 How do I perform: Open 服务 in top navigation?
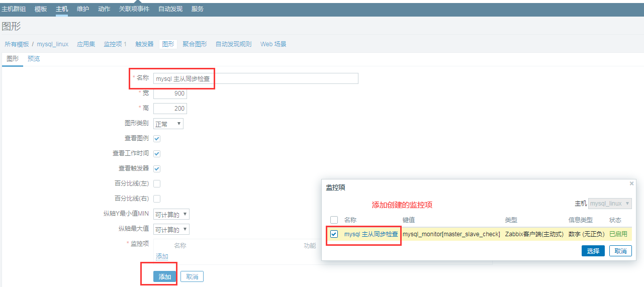point(198,9)
